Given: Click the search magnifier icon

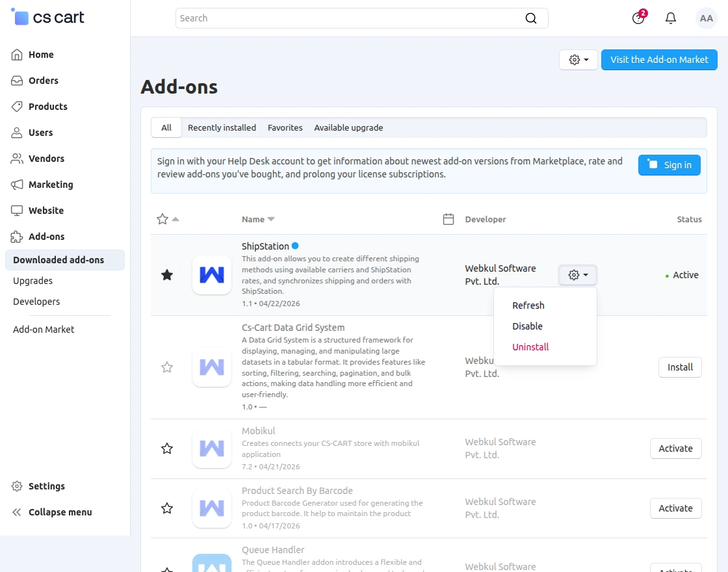Looking at the screenshot, I should tap(530, 18).
